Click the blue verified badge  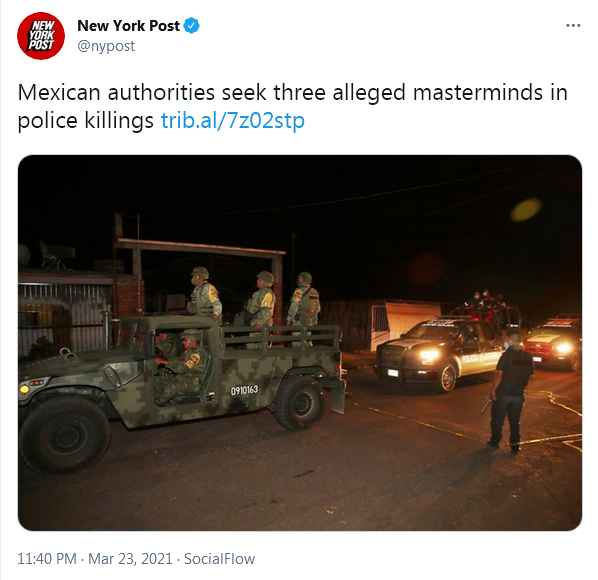pyautogui.click(x=191, y=26)
